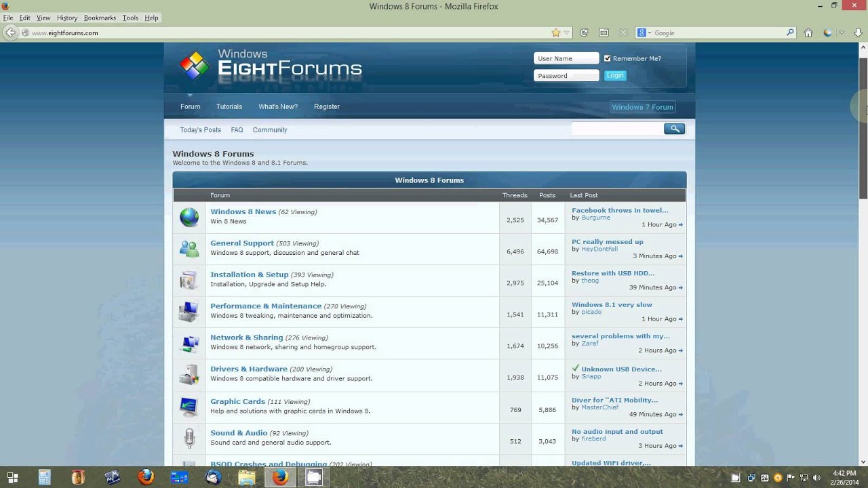Open the File Explorer folder taskbar icon
This screenshot has width=868, height=488.
(x=247, y=477)
